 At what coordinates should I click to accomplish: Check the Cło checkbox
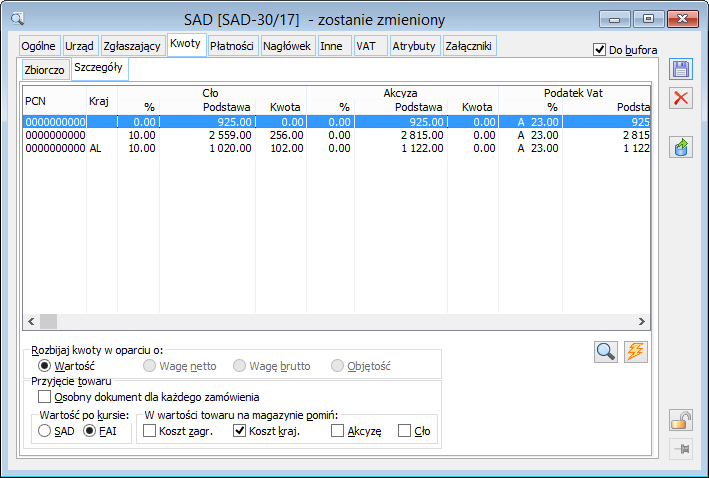[x=404, y=431]
